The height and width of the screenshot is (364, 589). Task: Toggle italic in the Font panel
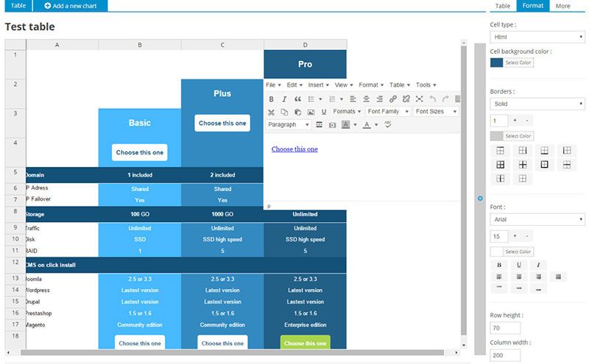tap(538, 265)
